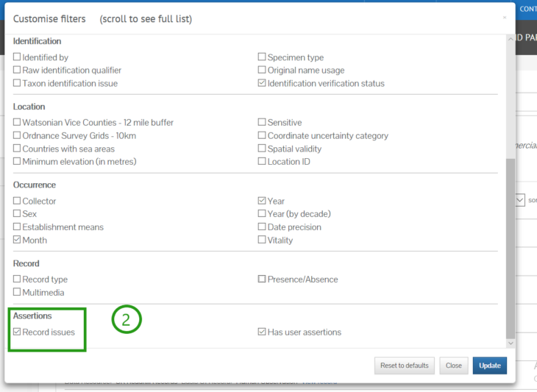Image resolution: width=537 pixels, height=392 pixels.
Task: Click the Identification section heading
Action: (37, 41)
